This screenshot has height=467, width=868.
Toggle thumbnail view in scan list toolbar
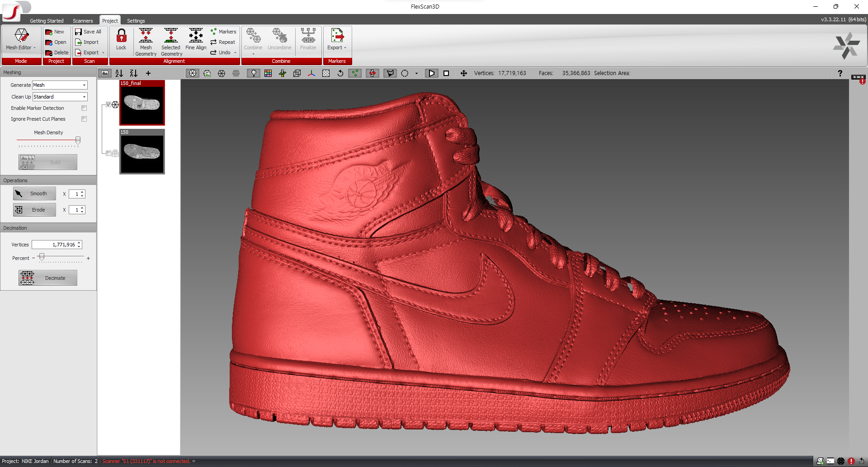pos(105,73)
